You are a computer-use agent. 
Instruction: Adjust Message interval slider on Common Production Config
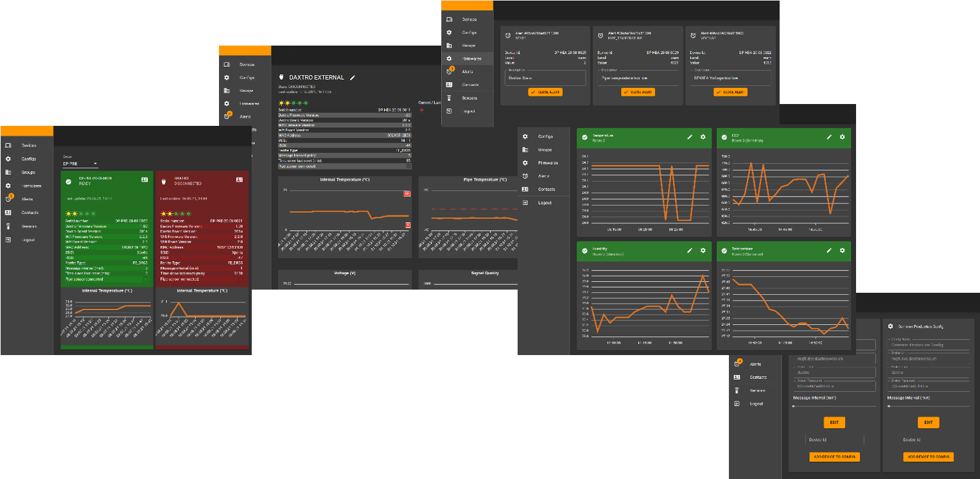tap(929, 406)
